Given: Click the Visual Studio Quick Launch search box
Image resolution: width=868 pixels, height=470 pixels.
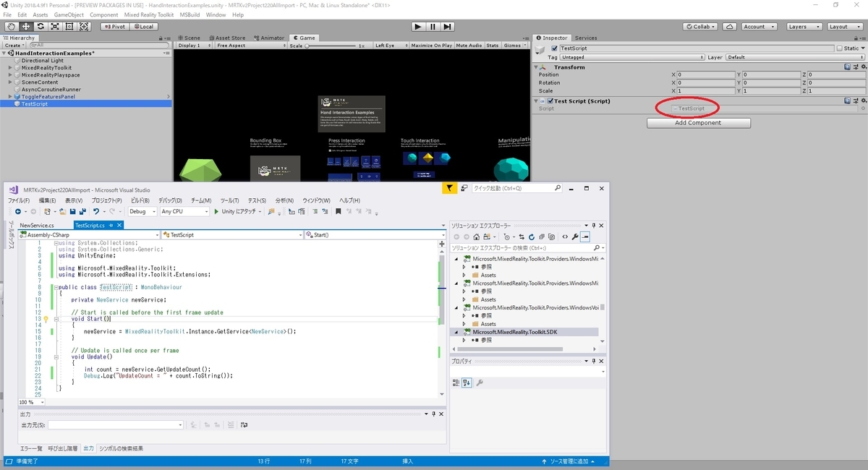Looking at the screenshot, I should click(x=516, y=188).
